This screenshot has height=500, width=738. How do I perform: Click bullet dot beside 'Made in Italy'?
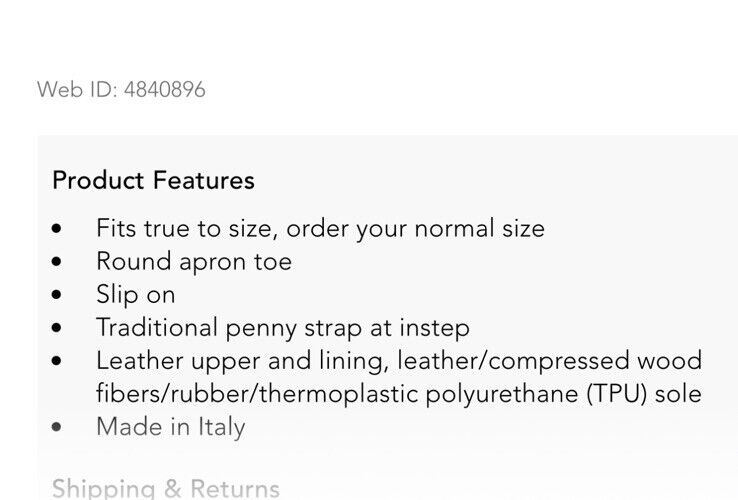coord(56,427)
